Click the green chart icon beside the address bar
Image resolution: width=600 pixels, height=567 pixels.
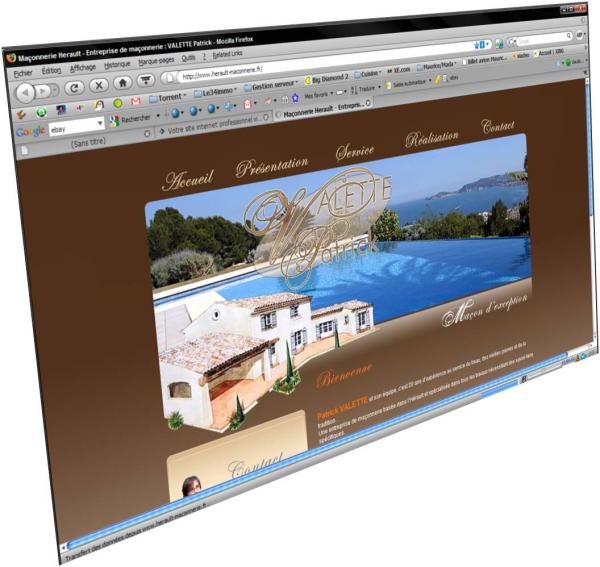click(x=499, y=44)
